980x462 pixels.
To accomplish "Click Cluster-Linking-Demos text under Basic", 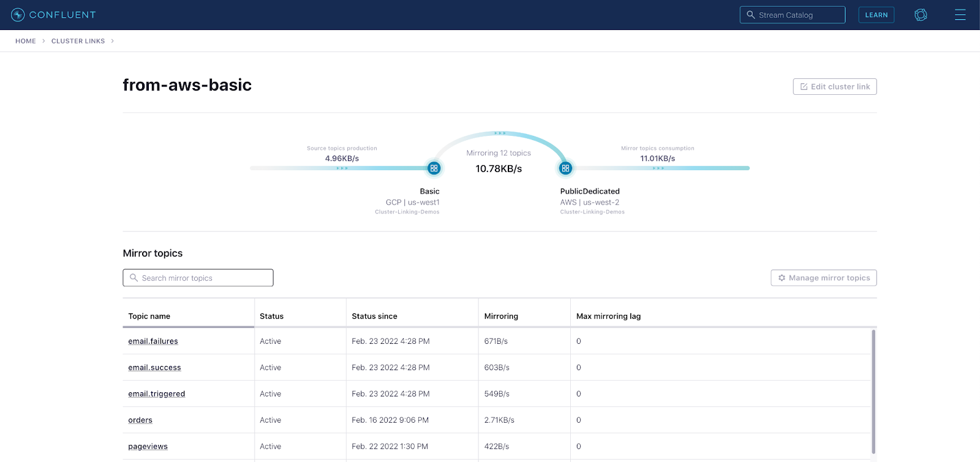I will click(x=407, y=212).
